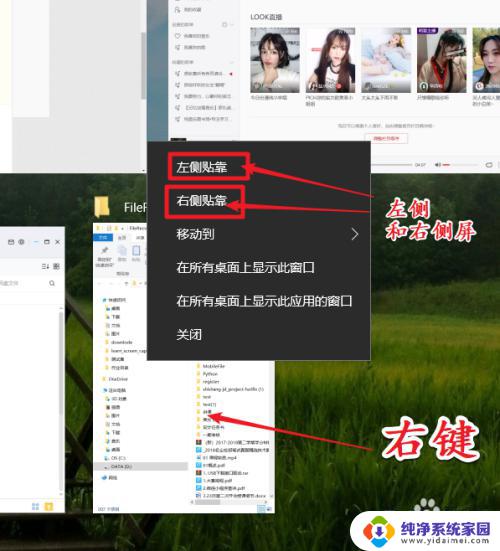This screenshot has width=500, height=551.
Task: Click the grid view icon next to sort icon
Action: point(56,266)
